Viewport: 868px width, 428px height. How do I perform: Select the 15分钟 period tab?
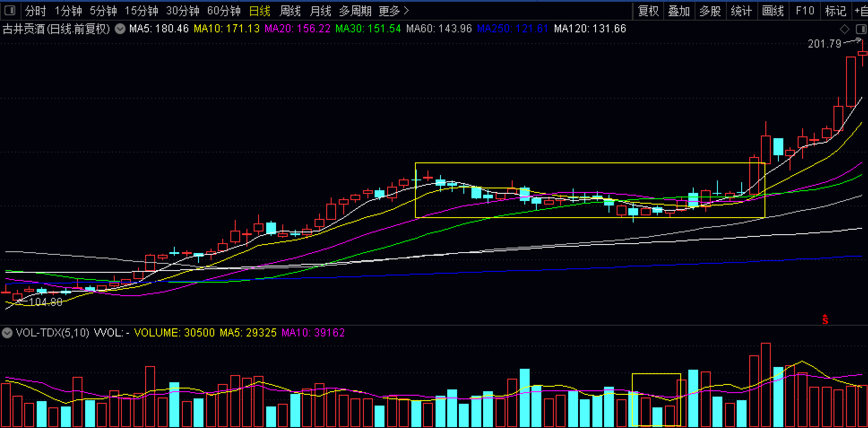click(x=141, y=11)
